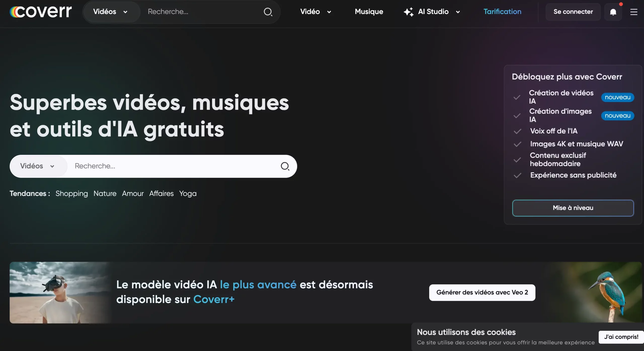
Task: Select the Shopping trending tag
Action: coord(72,193)
